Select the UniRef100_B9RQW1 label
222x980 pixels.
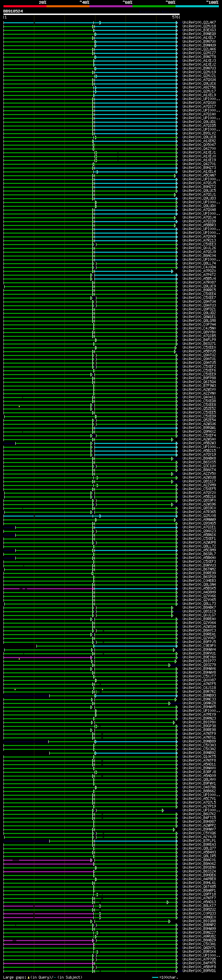point(199,428)
